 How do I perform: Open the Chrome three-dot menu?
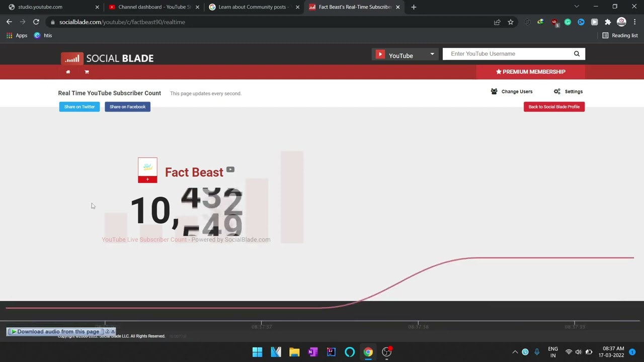[635, 22]
